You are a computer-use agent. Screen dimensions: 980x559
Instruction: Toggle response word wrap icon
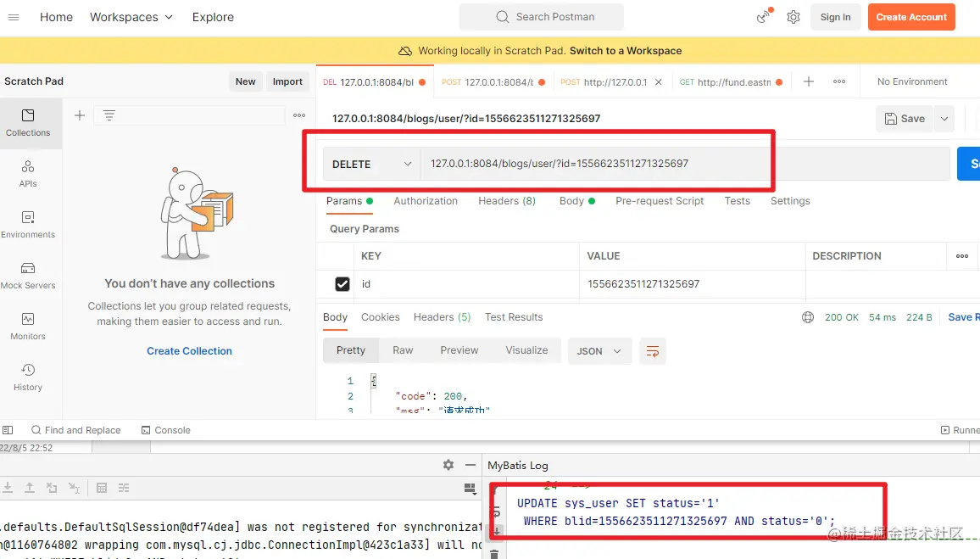click(653, 351)
